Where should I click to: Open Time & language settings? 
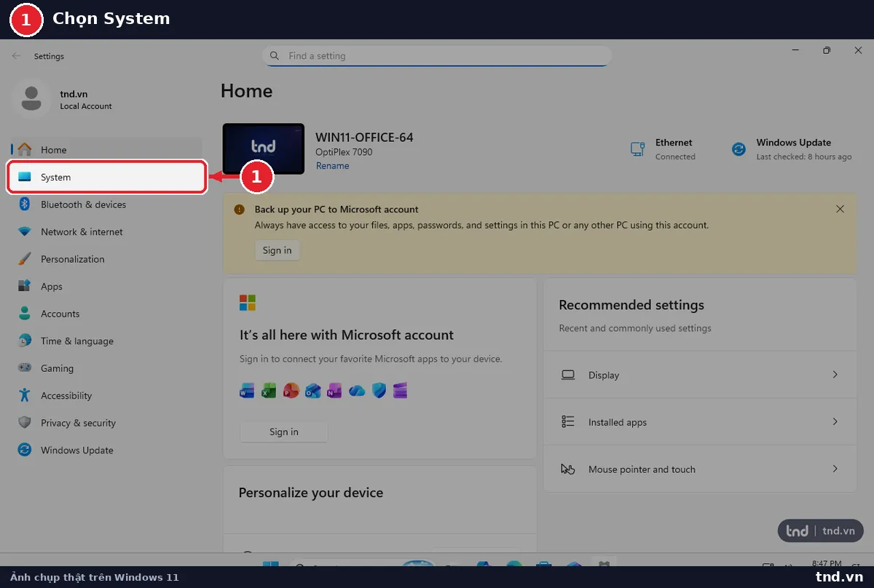click(106, 341)
